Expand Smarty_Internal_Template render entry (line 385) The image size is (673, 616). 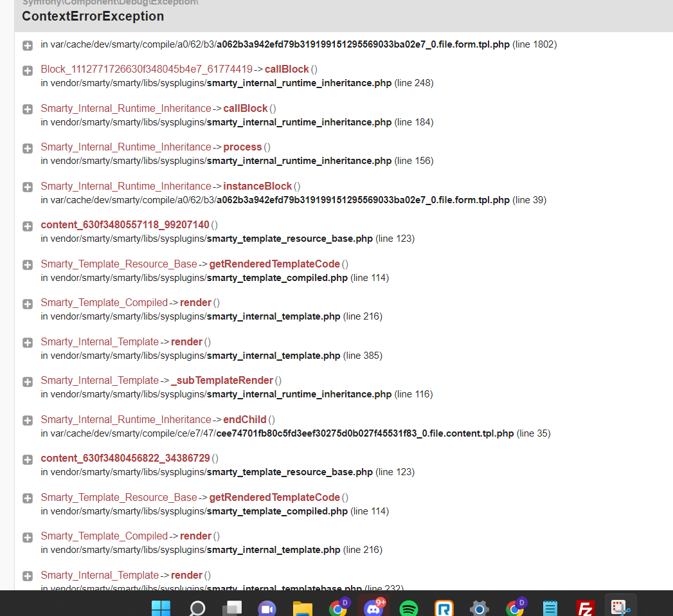click(x=28, y=343)
